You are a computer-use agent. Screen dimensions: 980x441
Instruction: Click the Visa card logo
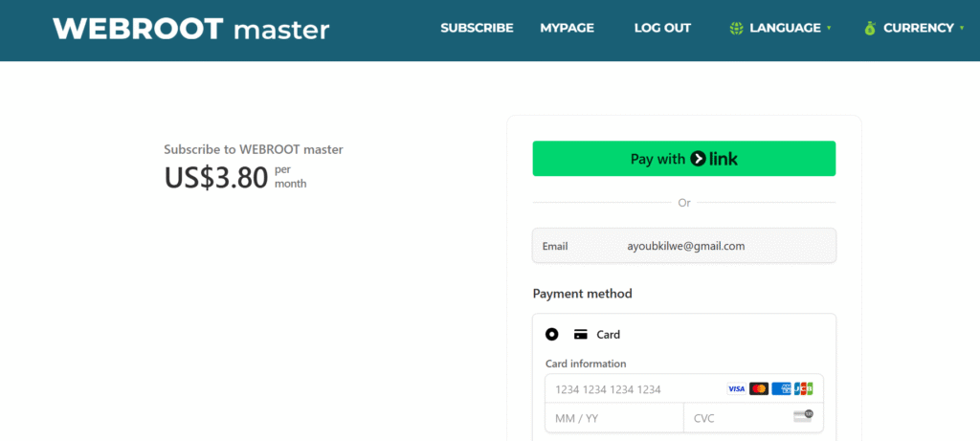736,388
